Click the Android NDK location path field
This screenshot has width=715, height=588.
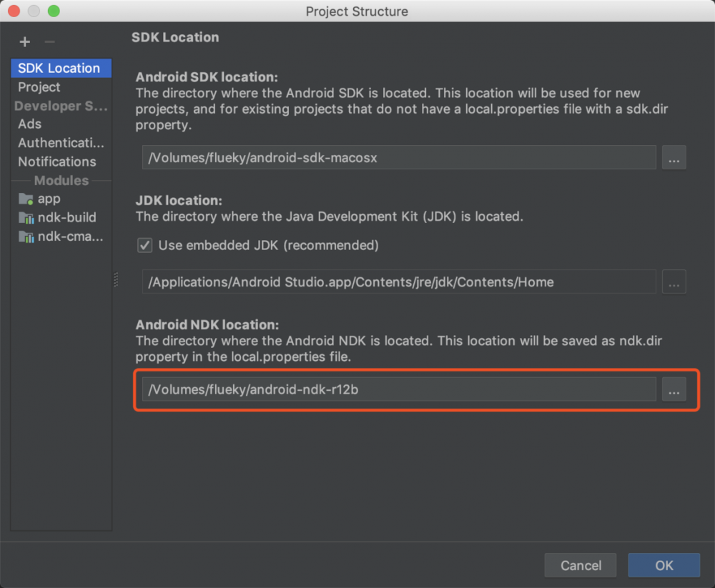(398, 389)
